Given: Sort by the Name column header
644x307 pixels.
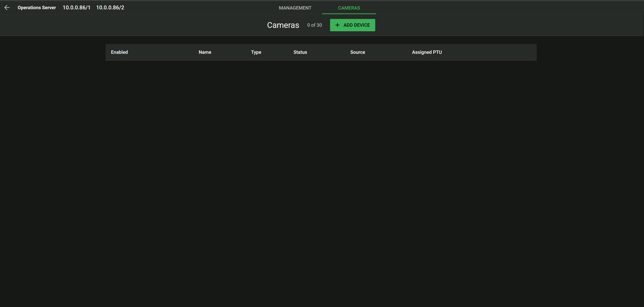Looking at the screenshot, I should pos(205,52).
